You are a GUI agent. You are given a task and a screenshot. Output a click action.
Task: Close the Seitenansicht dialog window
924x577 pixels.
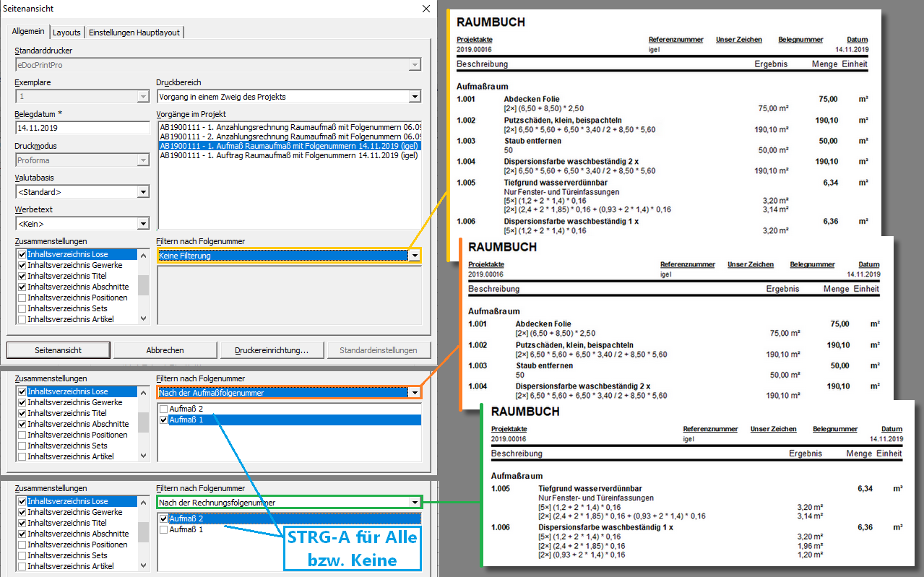coord(426,9)
